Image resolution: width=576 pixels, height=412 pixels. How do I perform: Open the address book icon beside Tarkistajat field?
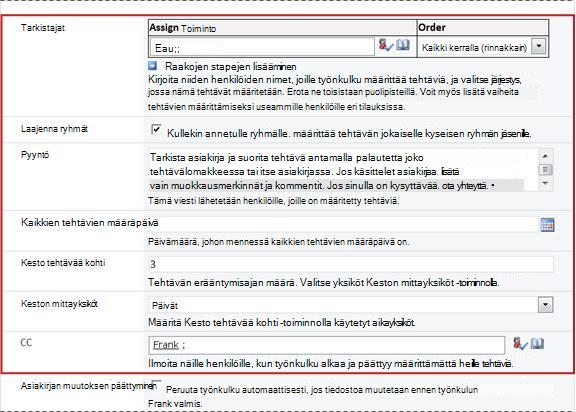(x=403, y=45)
